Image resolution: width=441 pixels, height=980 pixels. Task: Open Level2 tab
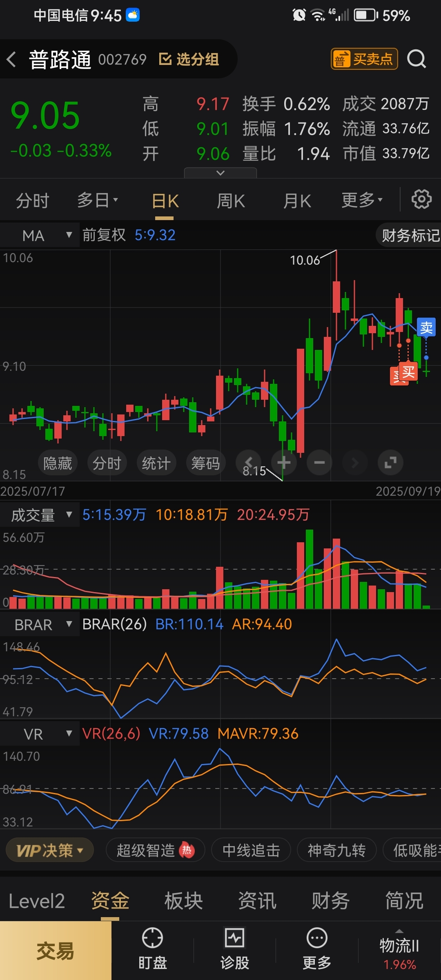[x=37, y=901]
